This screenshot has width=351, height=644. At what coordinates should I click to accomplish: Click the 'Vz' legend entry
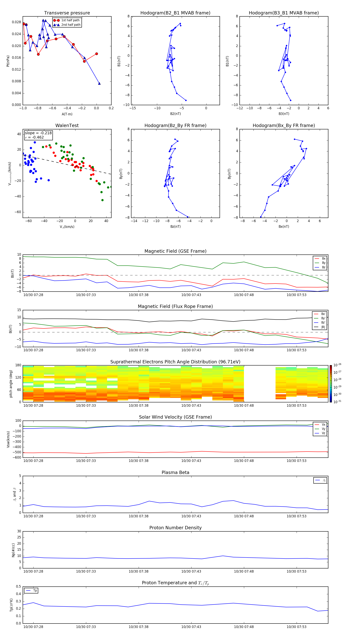point(320,433)
